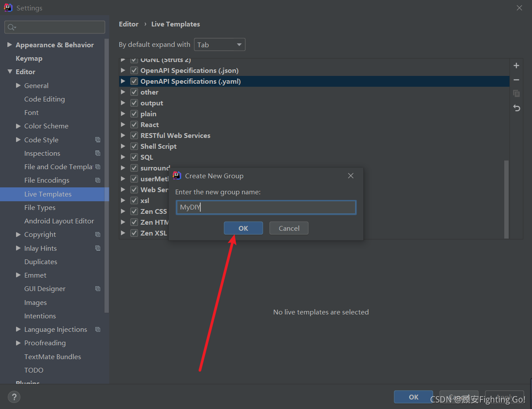The width and height of the screenshot is (532, 409).
Task: Toggle the React group checkbox
Action: click(134, 124)
